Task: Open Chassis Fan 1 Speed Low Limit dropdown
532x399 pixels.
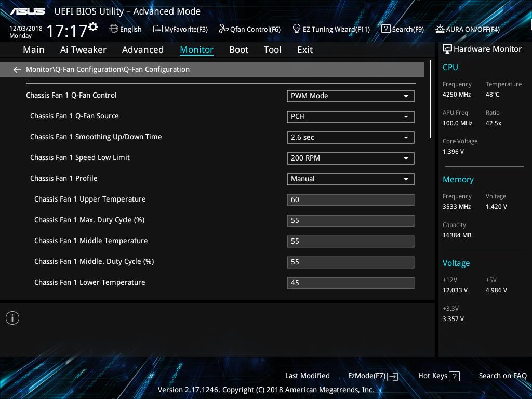Action: tap(351, 158)
